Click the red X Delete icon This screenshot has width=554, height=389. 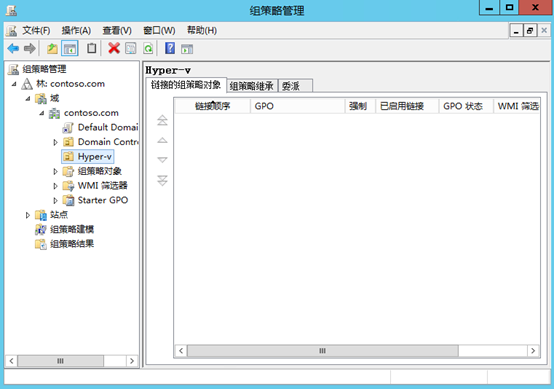[x=114, y=48]
